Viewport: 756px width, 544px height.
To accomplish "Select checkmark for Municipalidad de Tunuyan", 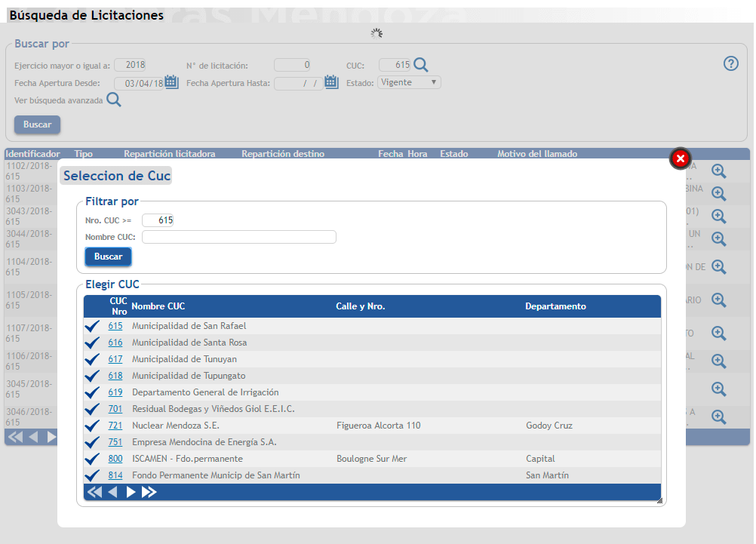I will click(92, 359).
